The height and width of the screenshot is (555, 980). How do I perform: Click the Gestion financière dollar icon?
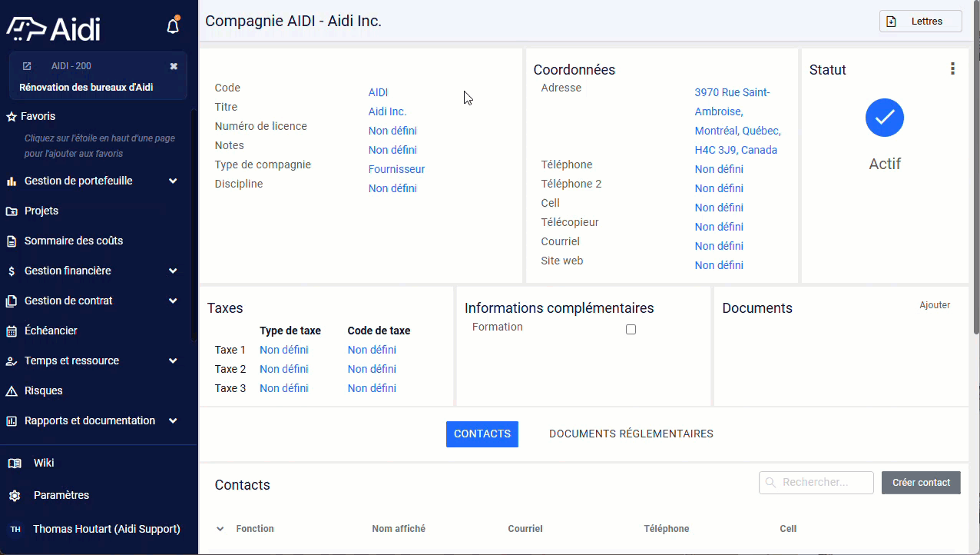click(12, 271)
